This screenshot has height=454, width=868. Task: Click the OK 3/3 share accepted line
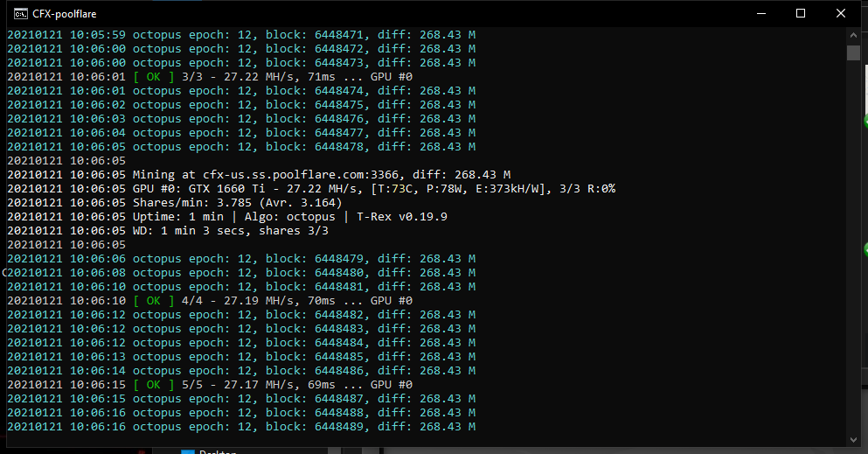coord(210,76)
